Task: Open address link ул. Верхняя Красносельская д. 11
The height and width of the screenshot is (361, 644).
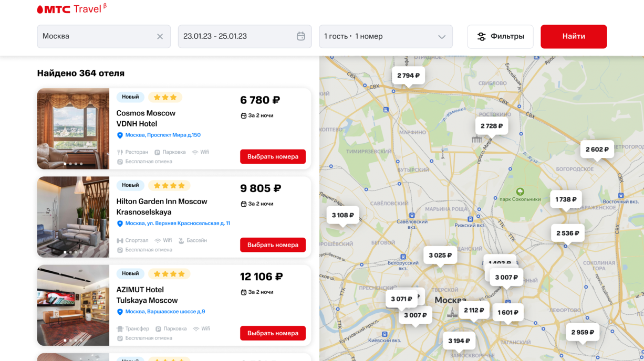Action: [178, 224]
